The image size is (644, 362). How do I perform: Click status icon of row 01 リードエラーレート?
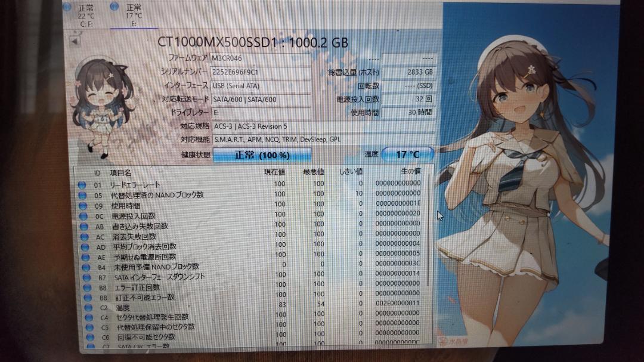(82, 185)
